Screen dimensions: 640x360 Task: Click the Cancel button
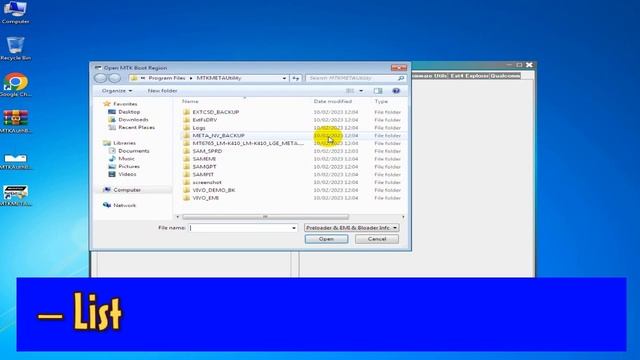click(x=377, y=239)
